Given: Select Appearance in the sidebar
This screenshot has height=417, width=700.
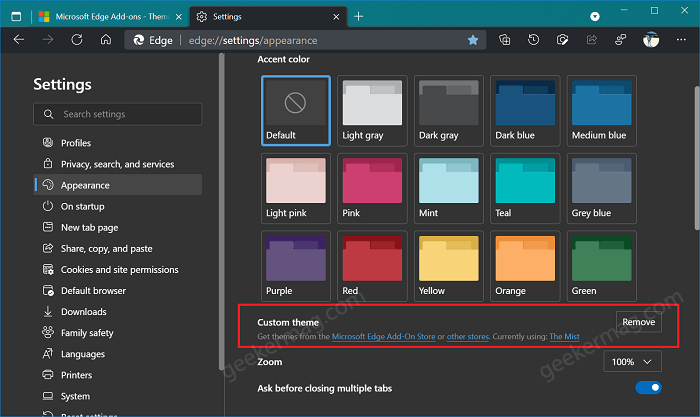Looking at the screenshot, I should pos(118,185).
